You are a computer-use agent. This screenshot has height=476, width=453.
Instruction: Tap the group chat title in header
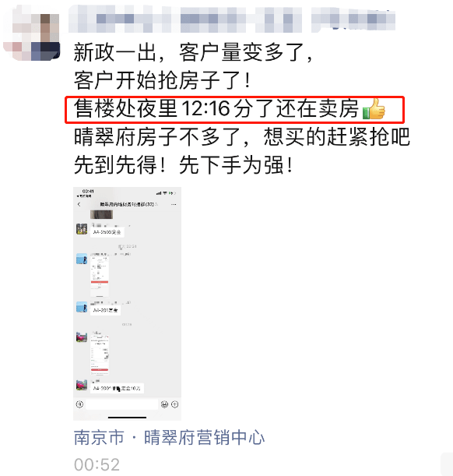129,204
